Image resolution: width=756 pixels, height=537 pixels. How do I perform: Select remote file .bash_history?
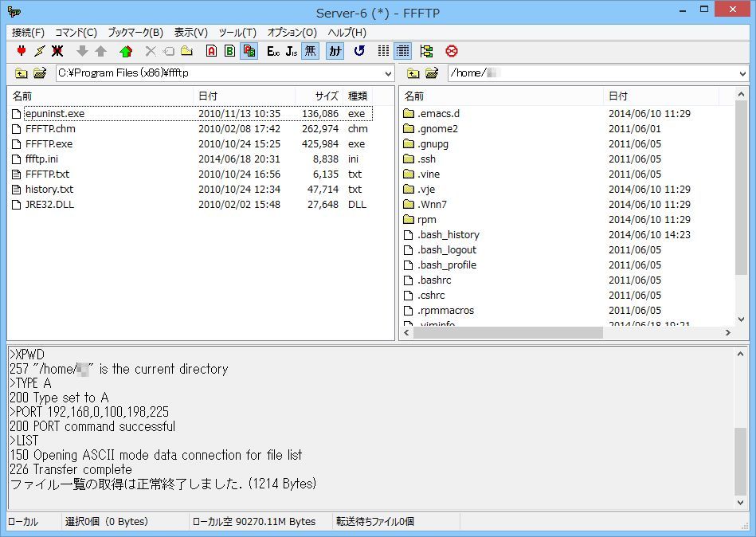449,235
